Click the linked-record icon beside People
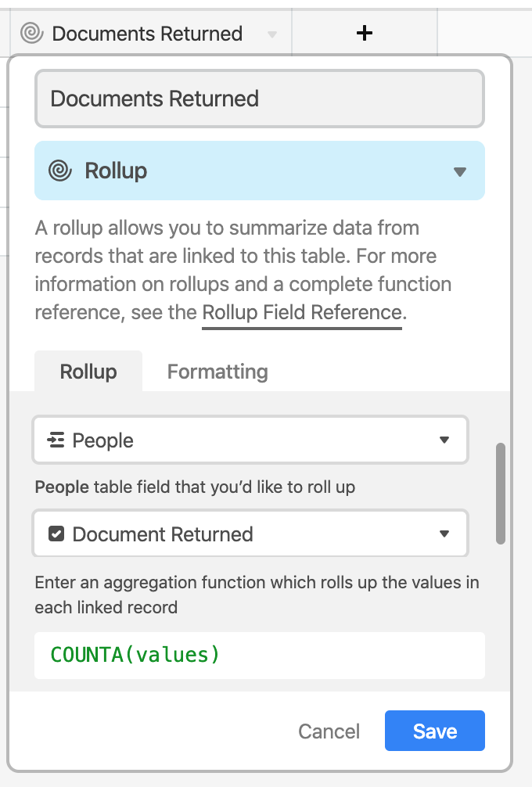Screen dimensions: 532x787 [56, 440]
